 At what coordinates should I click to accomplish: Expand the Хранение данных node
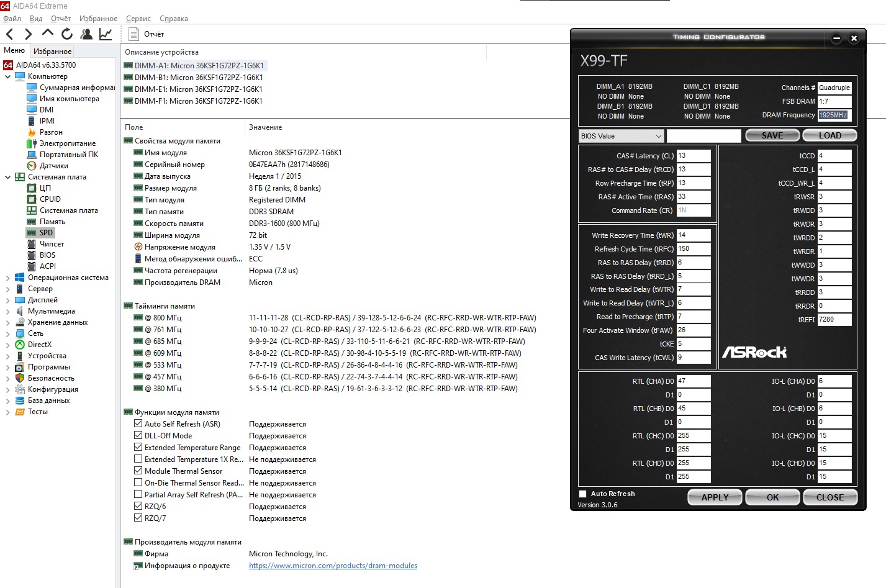pos(7,322)
